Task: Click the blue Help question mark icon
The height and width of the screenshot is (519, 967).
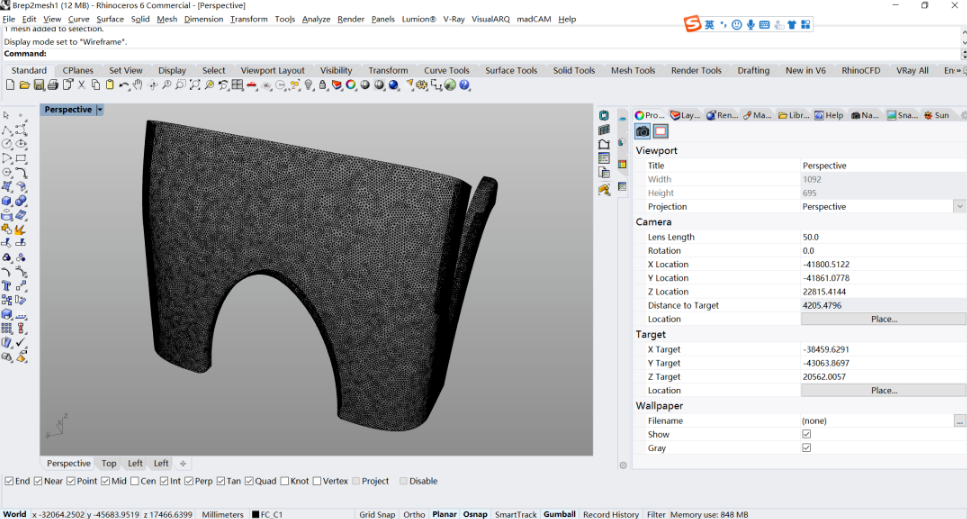Action: (464, 85)
